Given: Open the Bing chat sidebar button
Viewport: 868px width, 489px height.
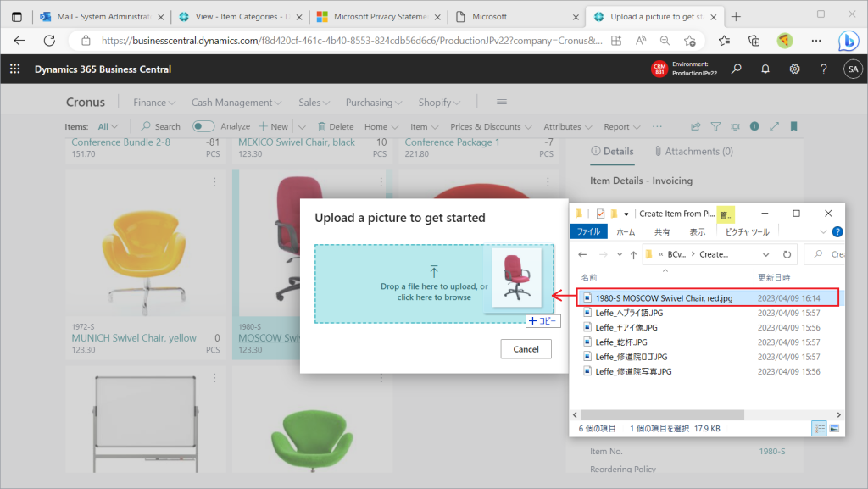Looking at the screenshot, I should coord(848,41).
